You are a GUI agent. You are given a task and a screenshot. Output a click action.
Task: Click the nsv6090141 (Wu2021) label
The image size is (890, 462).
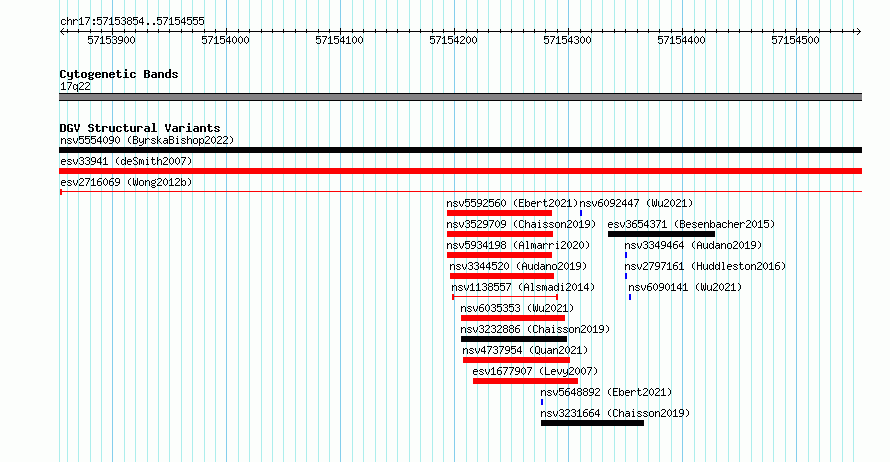pyautogui.click(x=685, y=287)
